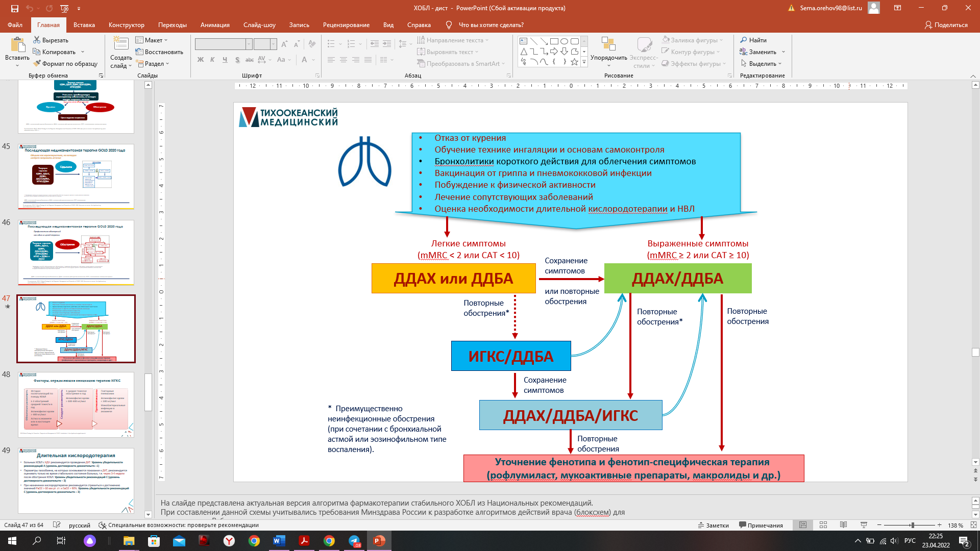This screenshot has width=980, height=551.
Task: Toggle underline Ч formatting
Action: 225,60
